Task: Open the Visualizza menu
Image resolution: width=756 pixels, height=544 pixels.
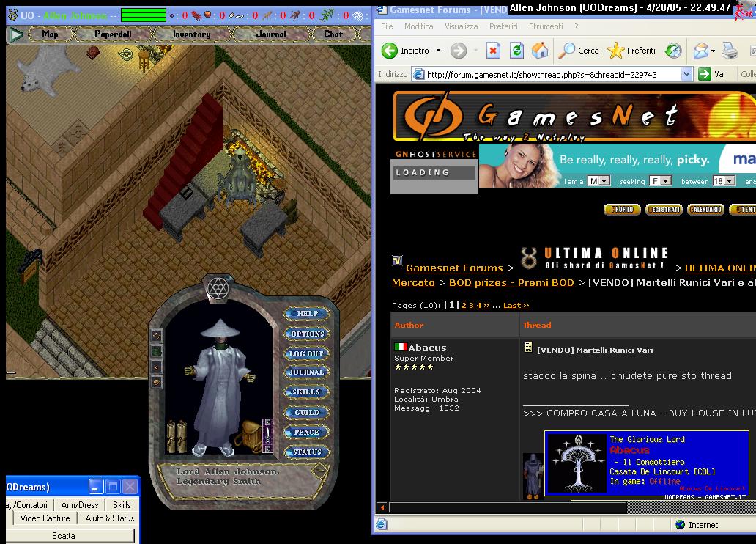Action: 462,26
